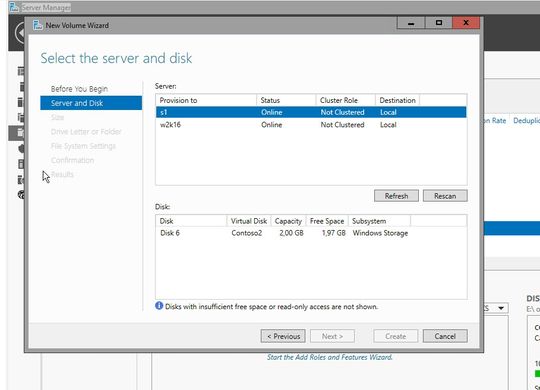This screenshot has height=390, width=540.
Task: Minimize the New Volume Wizard window
Action: coord(411,23)
